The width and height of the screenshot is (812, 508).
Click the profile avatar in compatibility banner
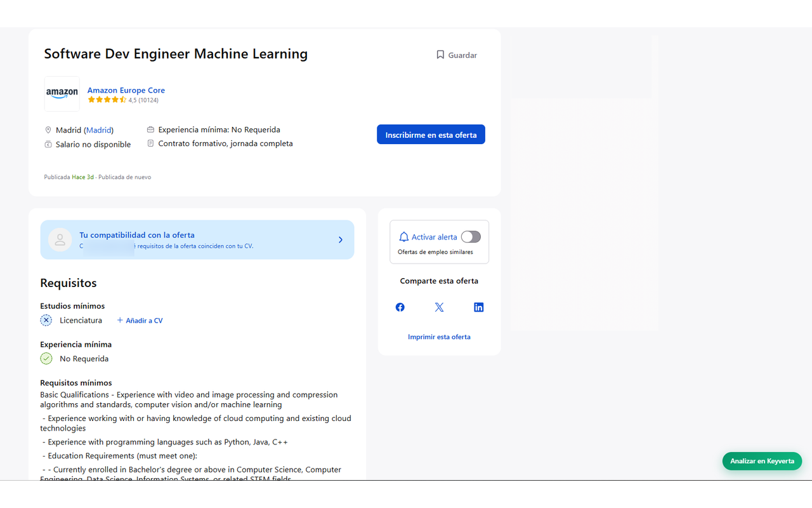pyautogui.click(x=60, y=239)
